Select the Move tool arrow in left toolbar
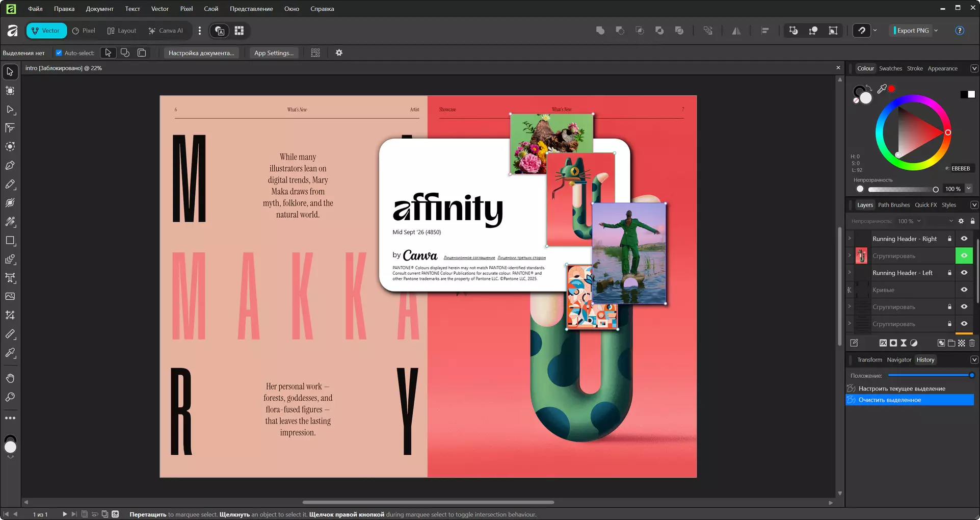The height and width of the screenshot is (520, 980). pyautogui.click(x=10, y=72)
